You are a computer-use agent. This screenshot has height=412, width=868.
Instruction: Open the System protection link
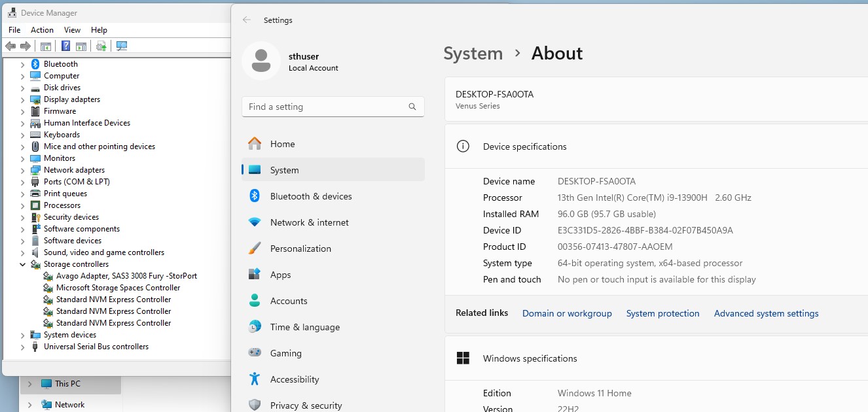click(662, 313)
